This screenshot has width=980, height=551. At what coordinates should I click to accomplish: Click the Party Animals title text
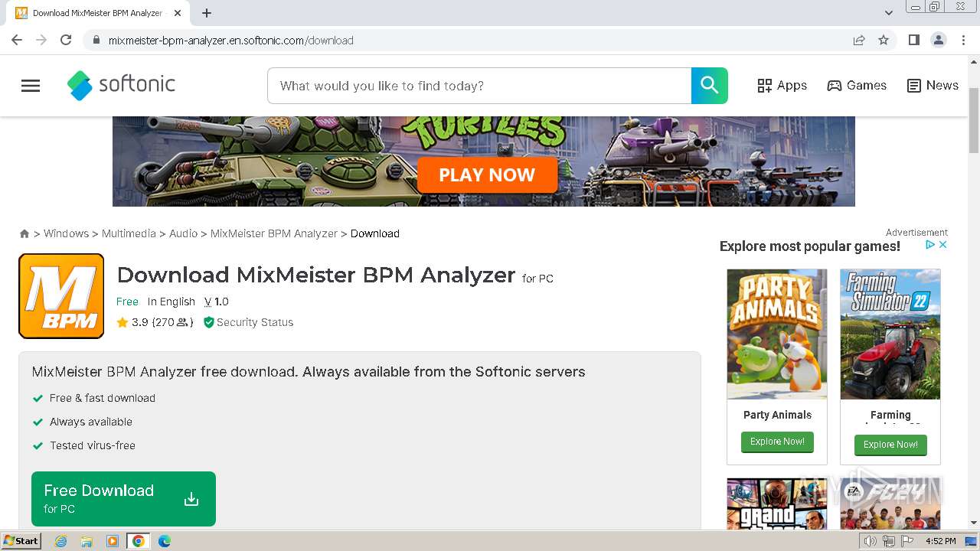coord(777,415)
